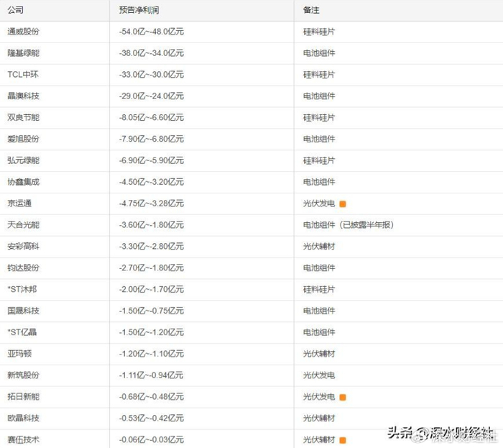The width and height of the screenshot is (503, 448).
Task: Select the 新筑股份 company name
Action: pyautogui.click(x=24, y=375)
